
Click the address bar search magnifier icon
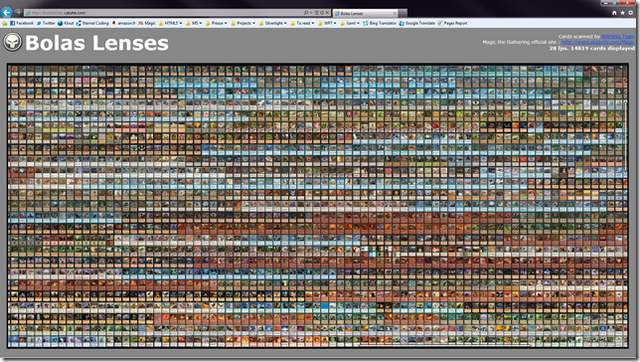[x=306, y=13]
